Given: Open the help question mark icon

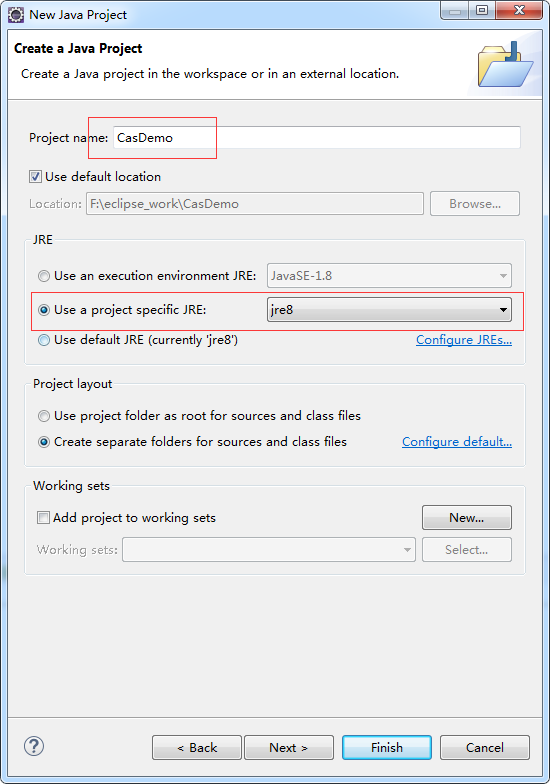Looking at the screenshot, I should point(34,746).
